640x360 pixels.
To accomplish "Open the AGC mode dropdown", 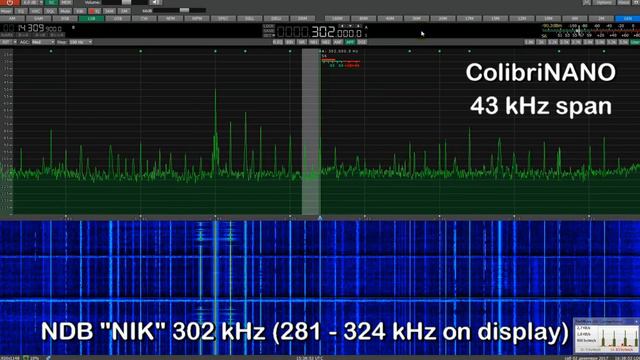I will (x=43, y=42).
